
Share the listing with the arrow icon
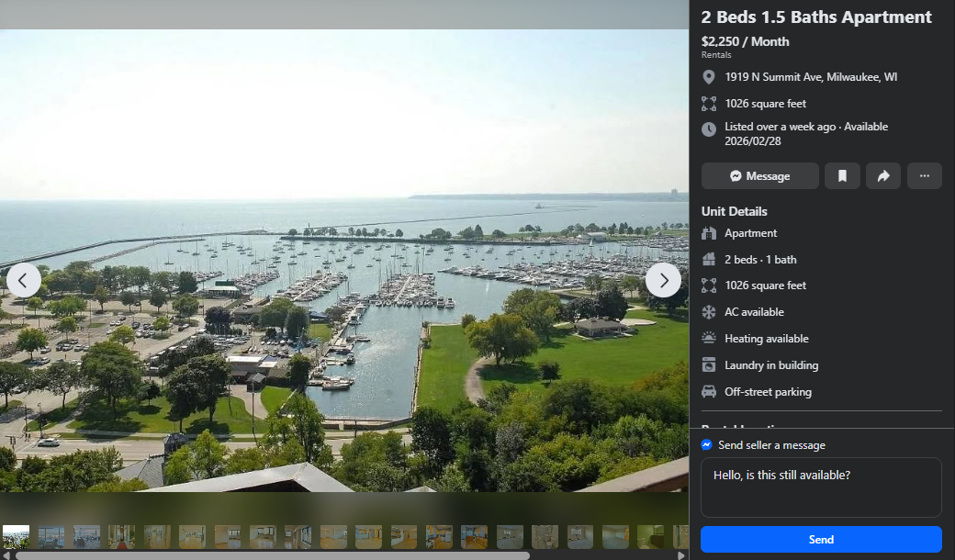[883, 176]
